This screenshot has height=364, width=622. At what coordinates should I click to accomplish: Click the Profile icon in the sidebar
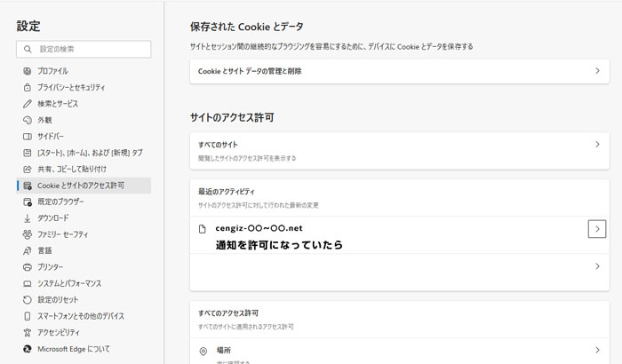pos(27,71)
